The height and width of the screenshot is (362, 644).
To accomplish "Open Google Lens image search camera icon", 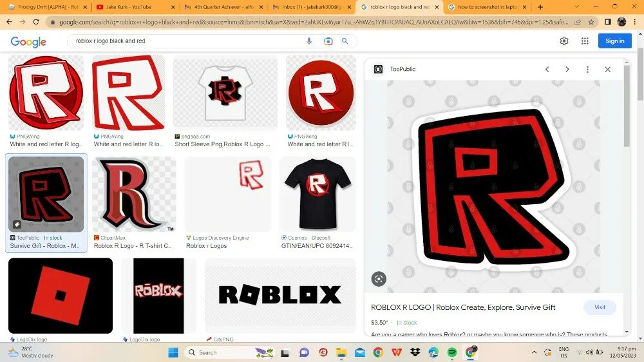I will (328, 41).
